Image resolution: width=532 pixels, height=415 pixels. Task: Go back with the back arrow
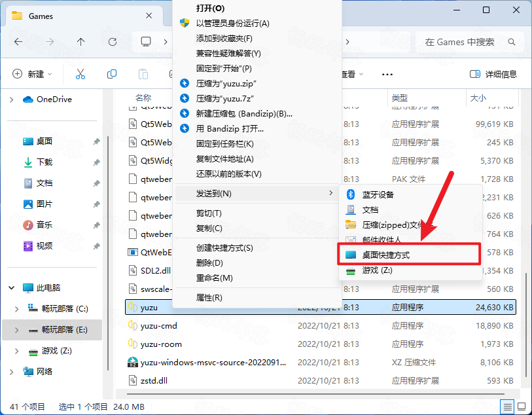(18, 42)
